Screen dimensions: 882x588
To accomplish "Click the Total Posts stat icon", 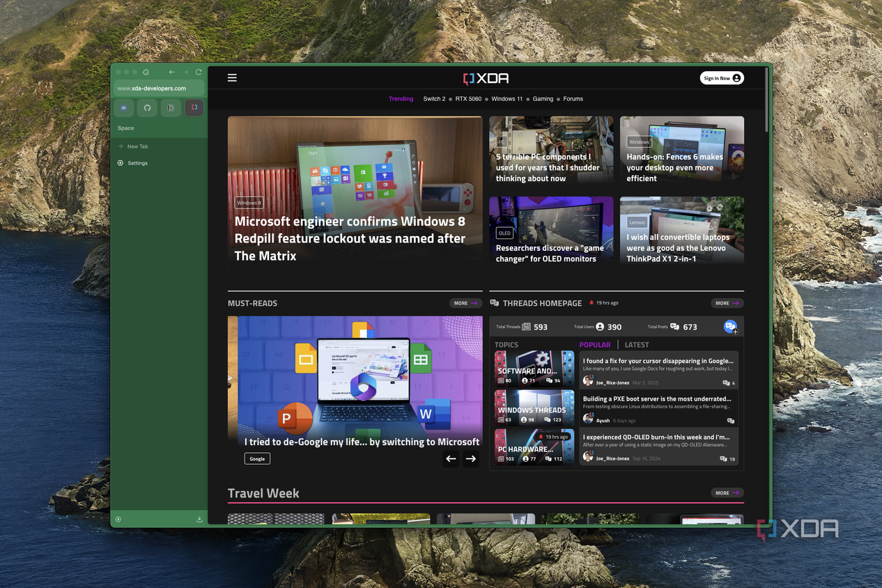I will [x=675, y=327].
